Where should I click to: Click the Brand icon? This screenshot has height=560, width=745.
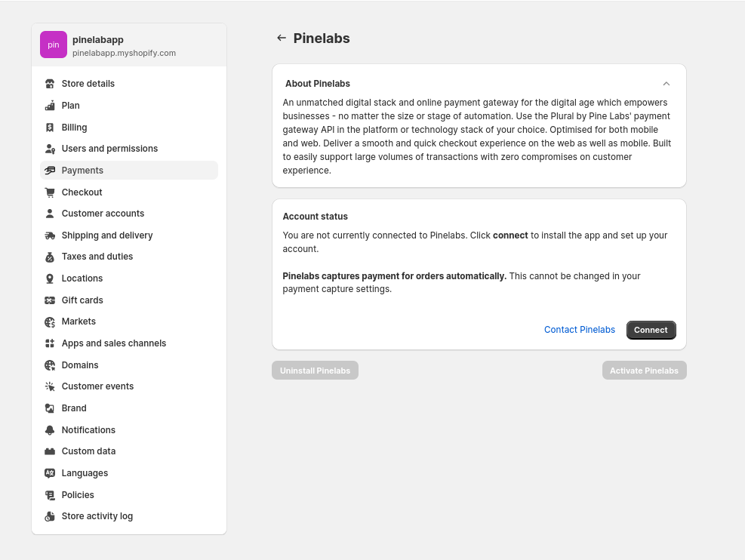[50, 408]
